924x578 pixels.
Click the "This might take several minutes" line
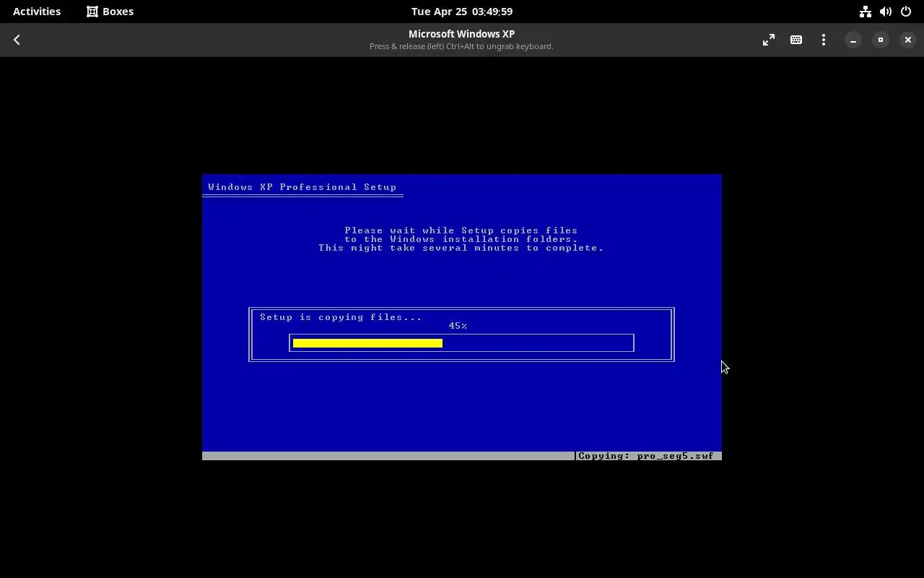(461, 248)
